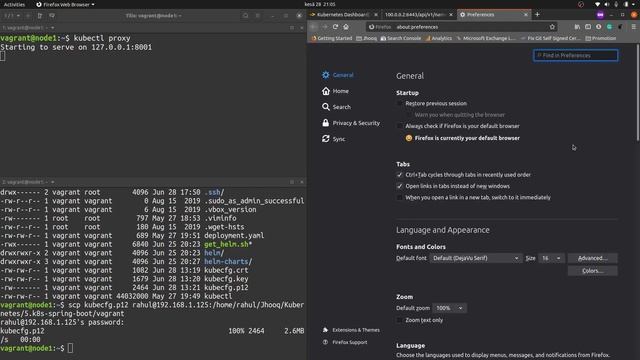
Task: Reload the page in Firefox
Action: point(335,27)
